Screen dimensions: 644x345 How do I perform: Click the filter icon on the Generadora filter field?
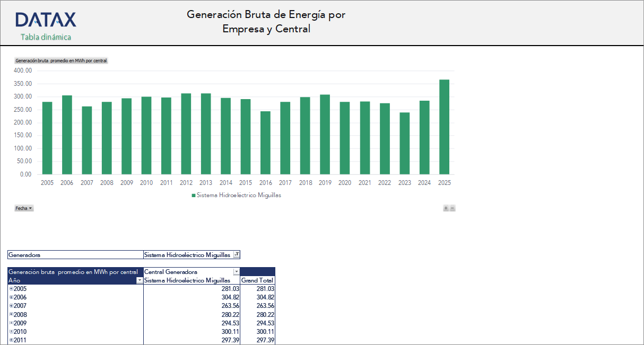click(x=237, y=254)
